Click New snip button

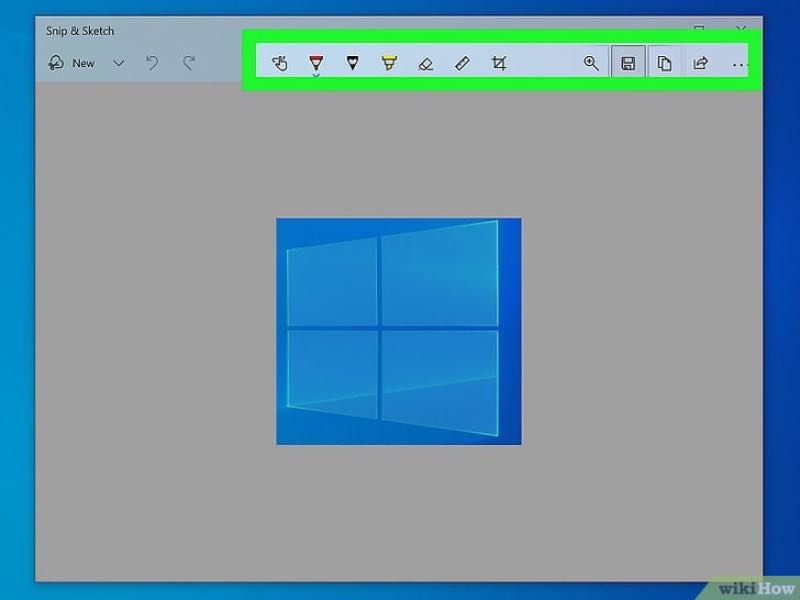pos(71,63)
